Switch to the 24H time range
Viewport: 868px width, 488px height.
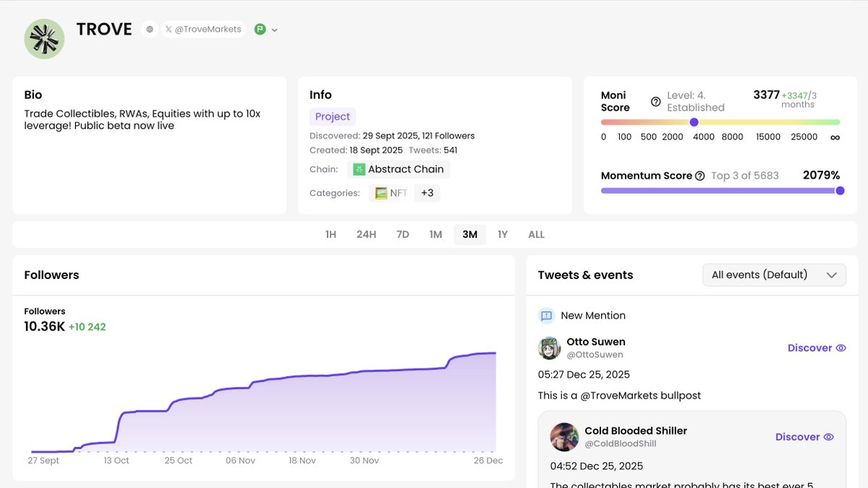(x=366, y=234)
